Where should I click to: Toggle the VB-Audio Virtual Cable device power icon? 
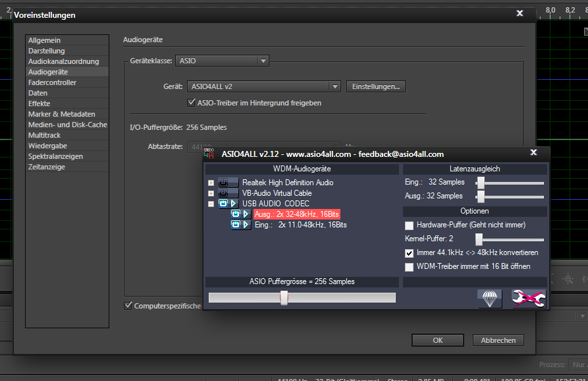pyautogui.click(x=223, y=193)
